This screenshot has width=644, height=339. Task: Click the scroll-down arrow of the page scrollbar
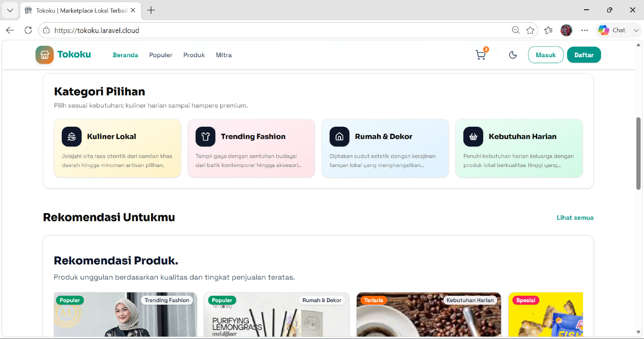pyautogui.click(x=638, y=332)
